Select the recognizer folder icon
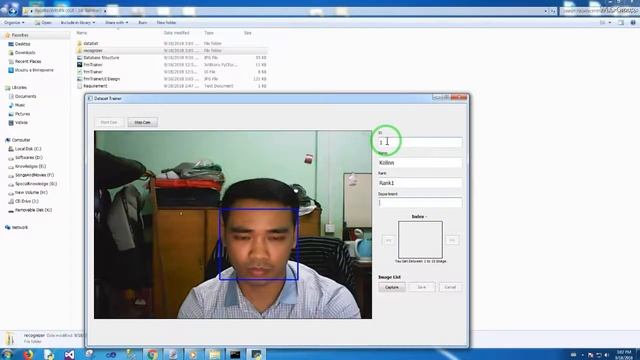Screen dimensions: 640x360 point(80,51)
